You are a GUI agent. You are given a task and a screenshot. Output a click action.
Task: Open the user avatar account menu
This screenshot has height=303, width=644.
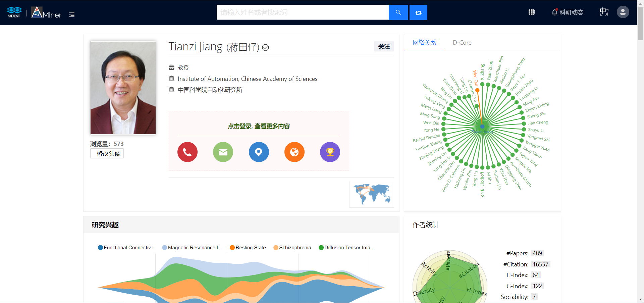click(623, 12)
